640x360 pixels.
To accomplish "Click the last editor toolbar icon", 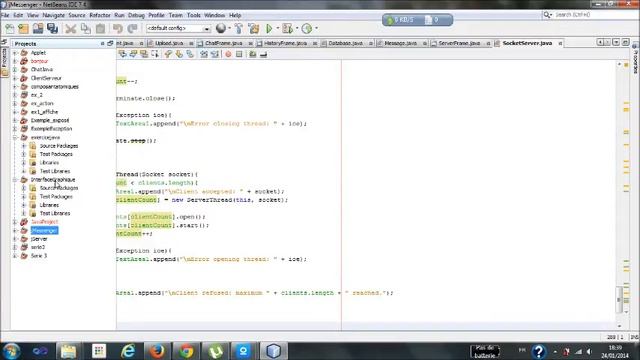I will point(264,54).
